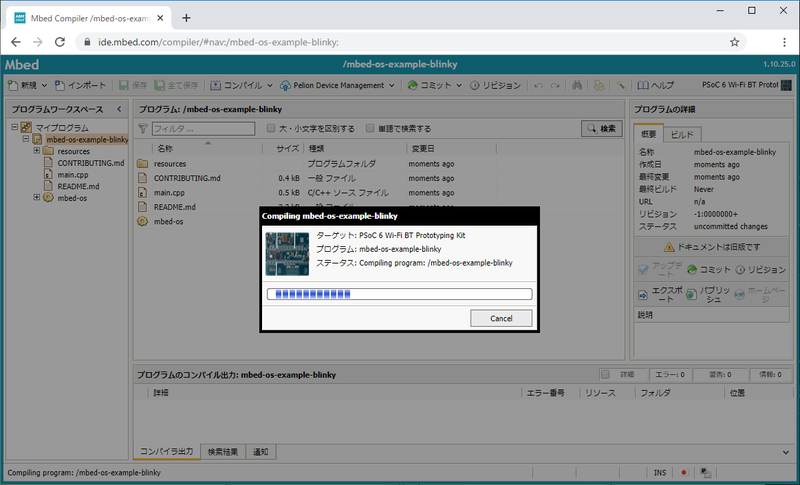Click リビジョン in details panel
This screenshot has height=485, width=800.
coord(761,269)
